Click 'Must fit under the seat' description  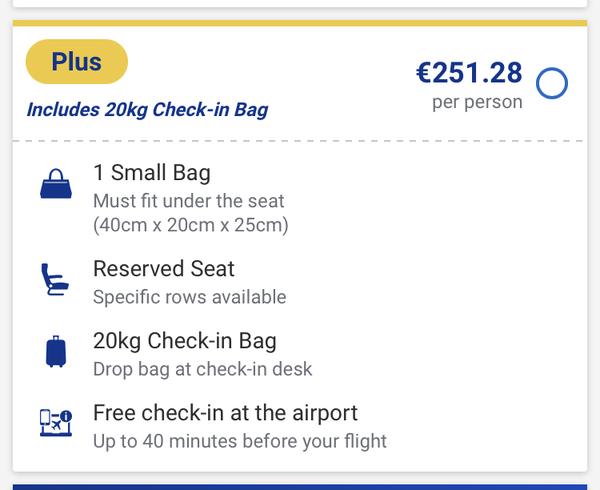click(x=189, y=201)
